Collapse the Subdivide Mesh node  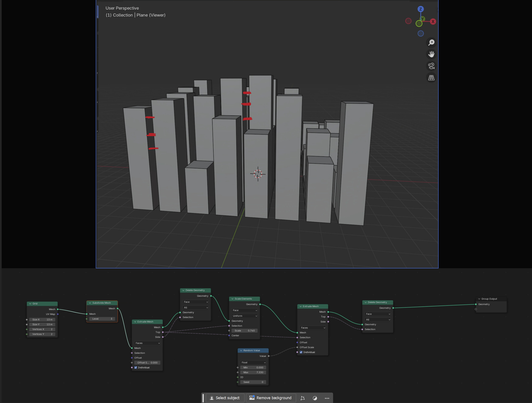tap(90, 303)
